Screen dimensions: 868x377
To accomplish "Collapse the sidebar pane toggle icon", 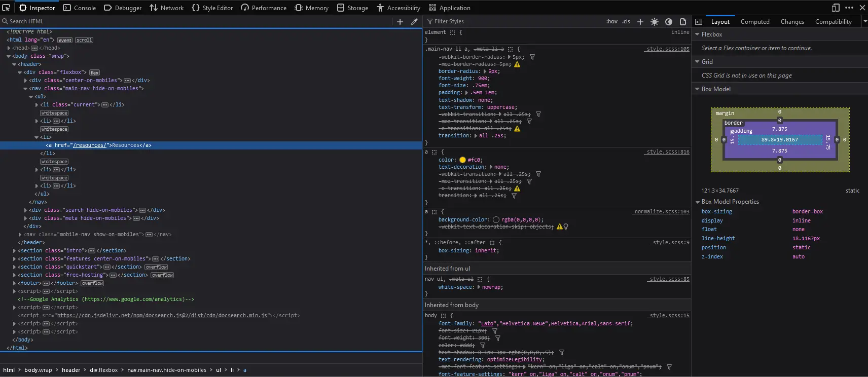I will pyautogui.click(x=699, y=21).
